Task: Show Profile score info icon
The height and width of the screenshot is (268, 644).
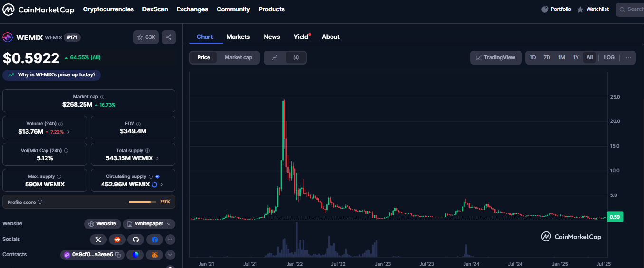Action: pos(40,202)
